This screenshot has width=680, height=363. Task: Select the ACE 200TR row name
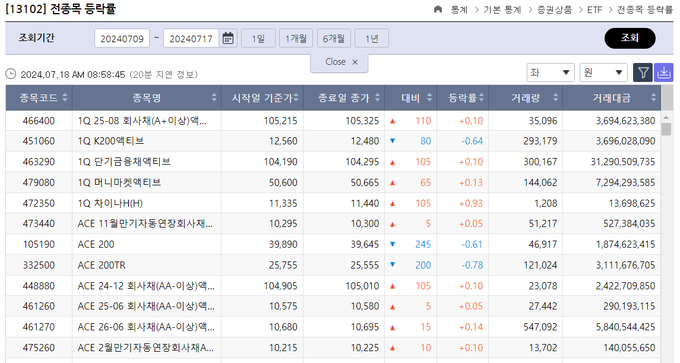[101, 265]
